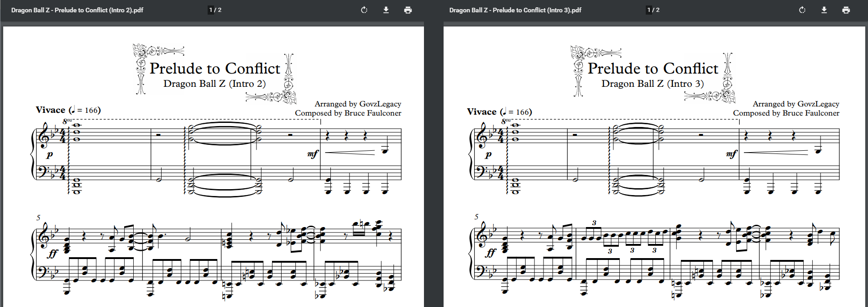Image resolution: width=868 pixels, height=307 pixels.
Task: Click the page number field in Intro 2 viewer
Action: 211,10
